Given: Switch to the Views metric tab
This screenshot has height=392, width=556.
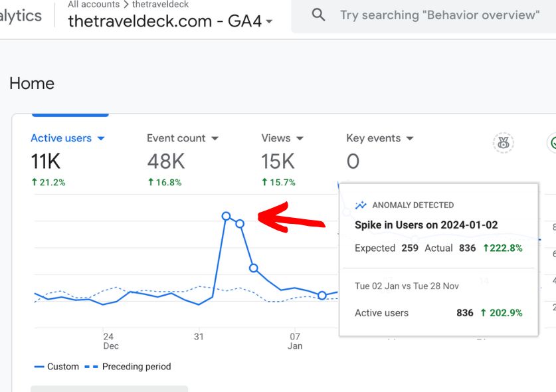Looking at the screenshot, I should (x=276, y=138).
